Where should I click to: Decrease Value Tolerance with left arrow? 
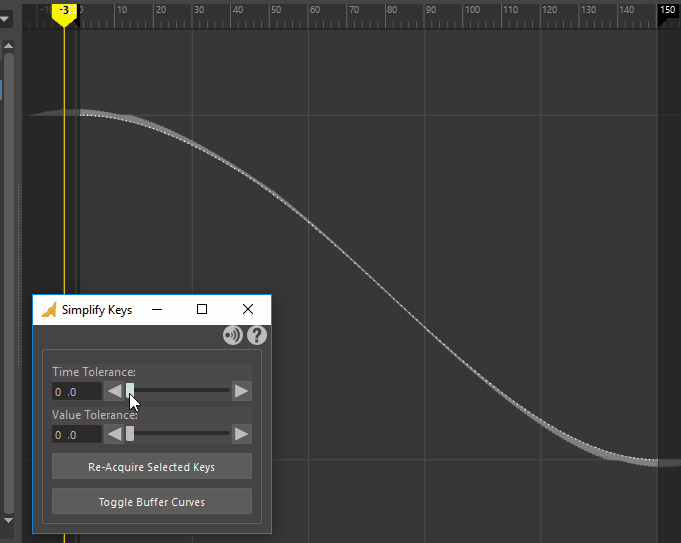click(x=115, y=434)
